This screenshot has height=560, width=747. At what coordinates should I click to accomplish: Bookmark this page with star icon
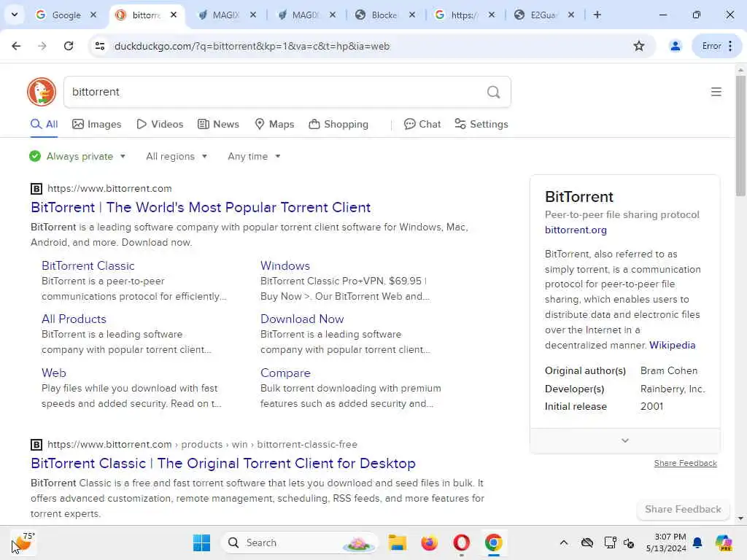(639, 46)
